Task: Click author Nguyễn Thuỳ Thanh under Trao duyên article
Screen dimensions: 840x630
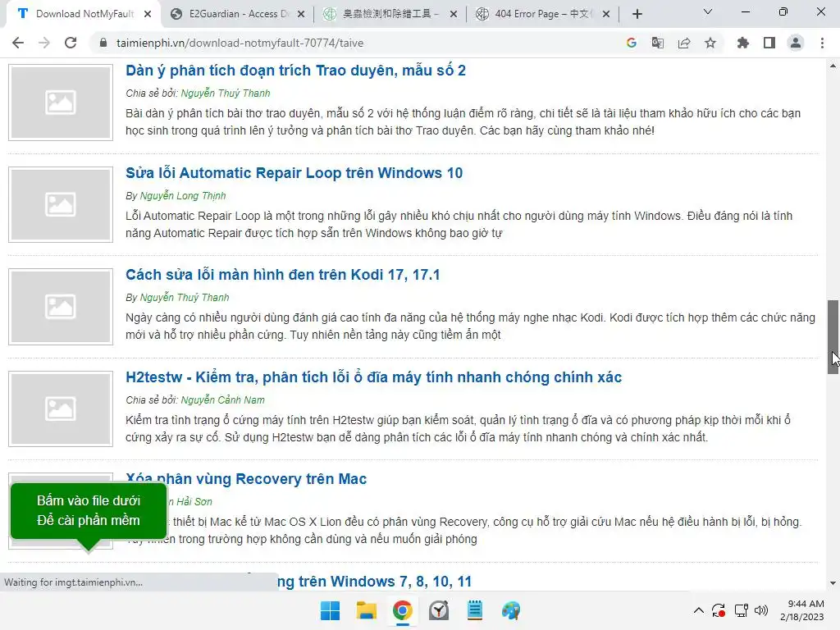Action: (x=226, y=94)
